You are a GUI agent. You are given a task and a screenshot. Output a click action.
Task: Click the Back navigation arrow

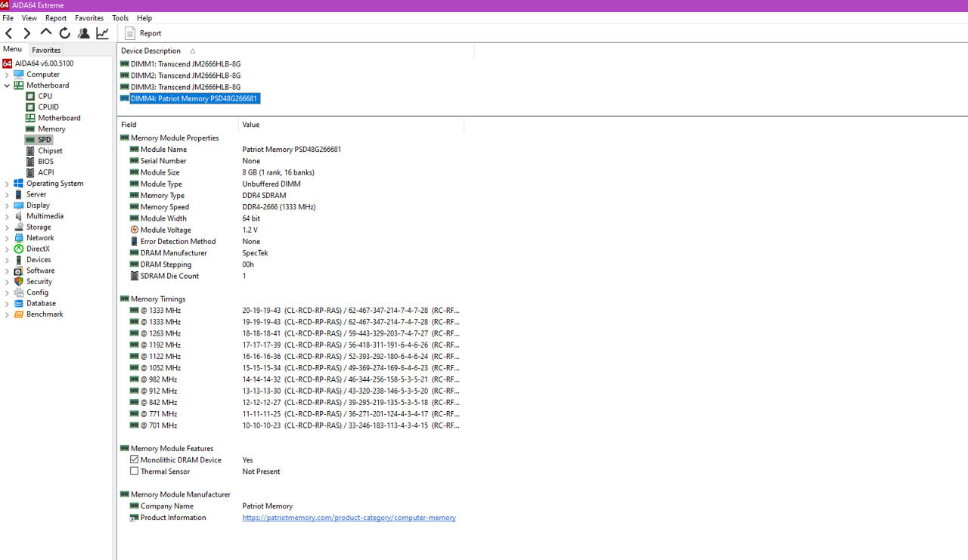pyautogui.click(x=9, y=33)
